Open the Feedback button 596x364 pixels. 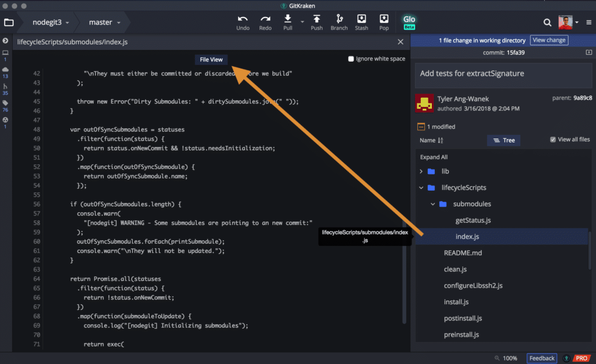[x=542, y=358]
